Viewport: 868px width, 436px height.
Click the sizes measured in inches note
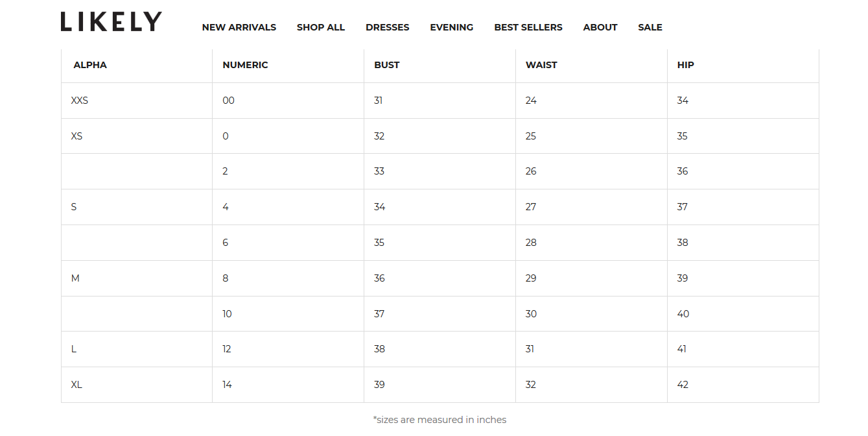tap(440, 420)
